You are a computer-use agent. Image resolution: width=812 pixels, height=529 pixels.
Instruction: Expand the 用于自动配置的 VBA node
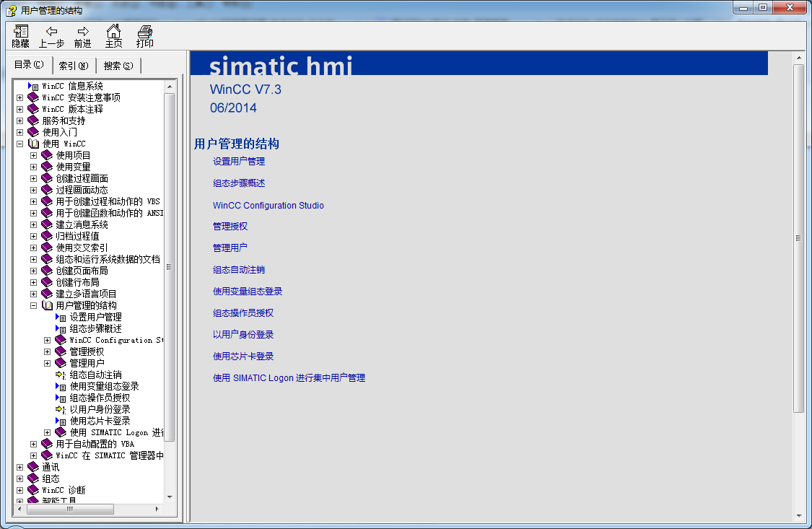34,444
